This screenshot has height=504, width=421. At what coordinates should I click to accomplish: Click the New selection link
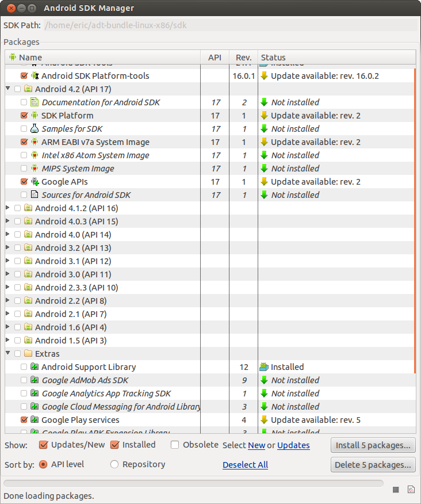pos(257,445)
